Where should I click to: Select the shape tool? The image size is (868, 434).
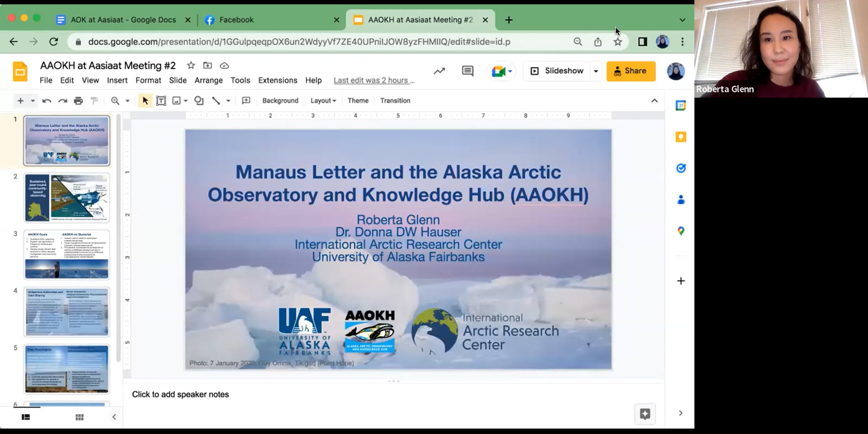(x=199, y=101)
